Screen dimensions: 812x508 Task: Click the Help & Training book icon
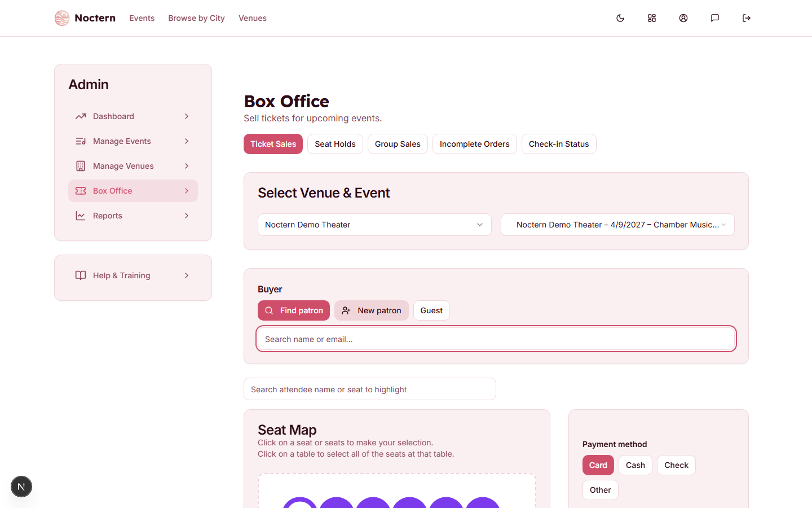81,275
